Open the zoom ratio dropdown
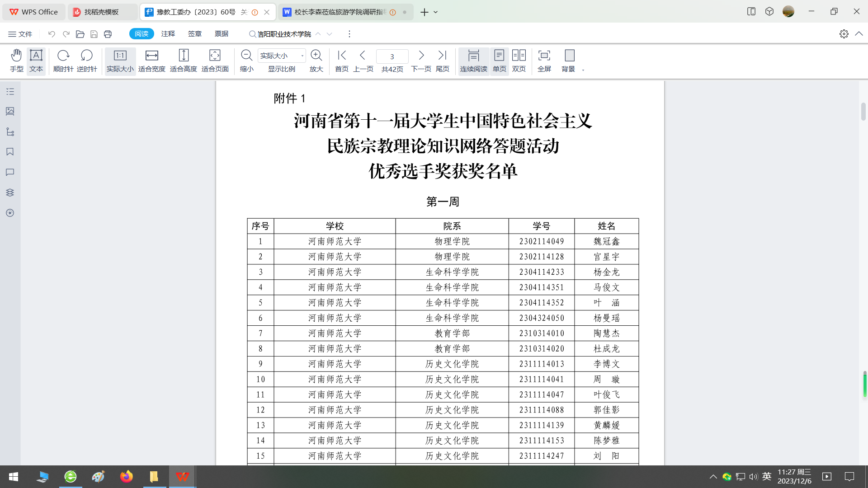This screenshot has height=488, width=868. 302,56
